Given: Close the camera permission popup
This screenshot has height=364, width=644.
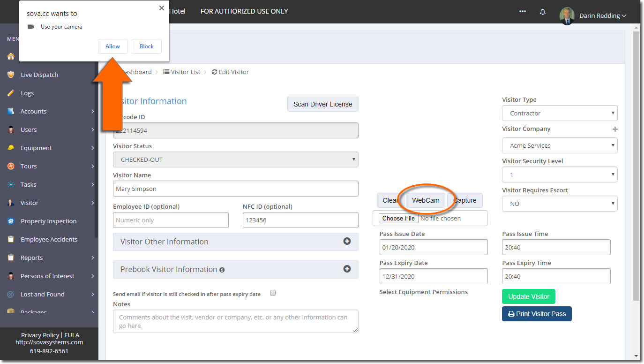Looking at the screenshot, I should tap(162, 8).
